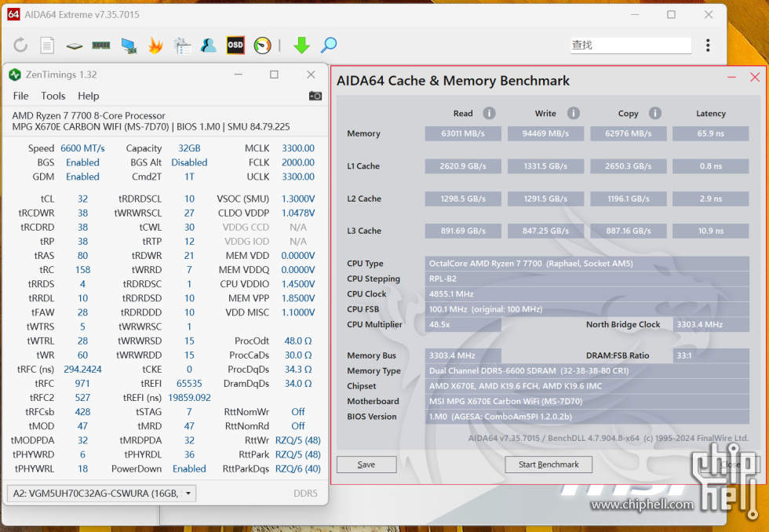Image resolution: width=769 pixels, height=532 pixels.
Task: Open the Report document icon in AIDA64 toolbar
Action: (47, 45)
